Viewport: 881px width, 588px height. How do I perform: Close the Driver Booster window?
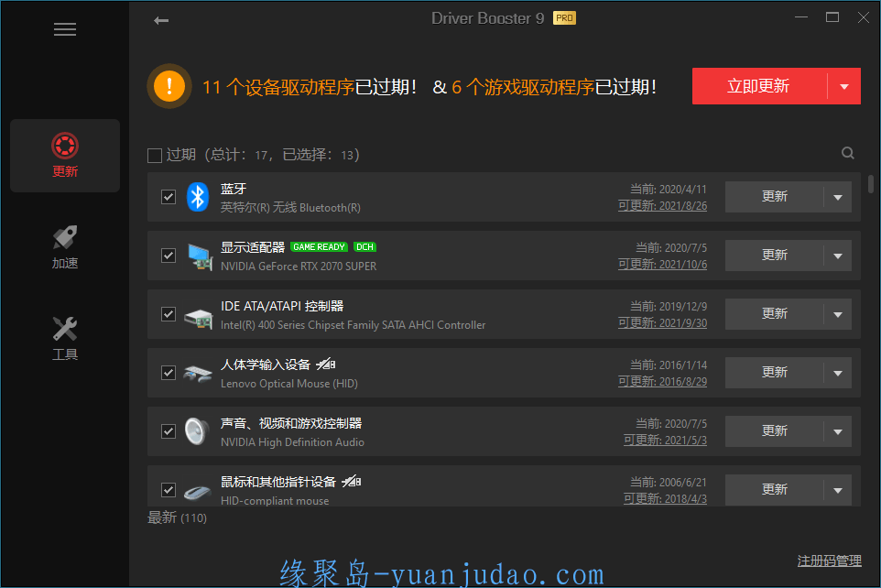864,17
